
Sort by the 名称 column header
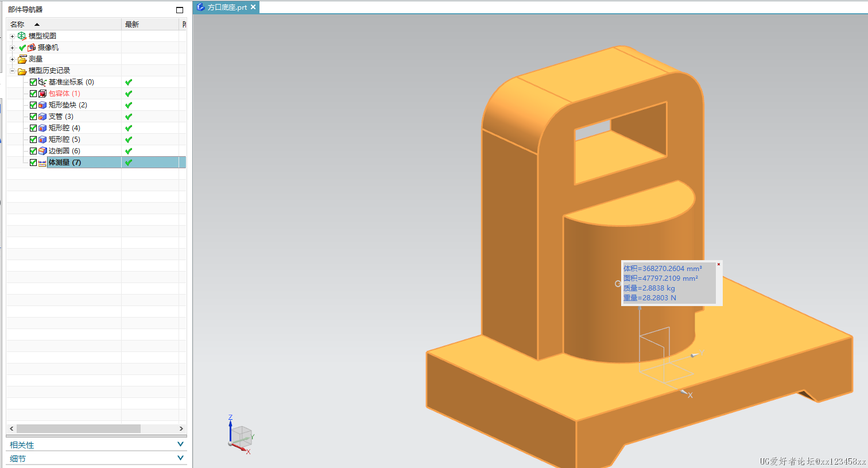click(x=64, y=24)
